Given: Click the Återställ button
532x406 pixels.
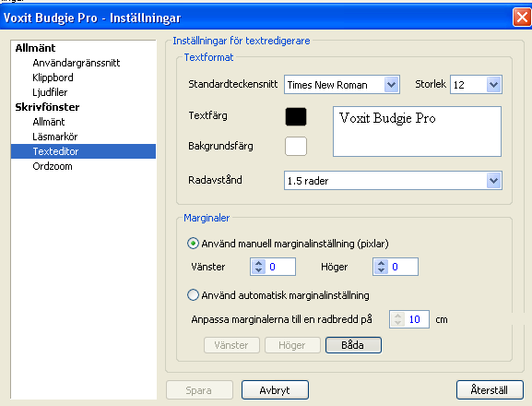Looking at the screenshot, I should tap(490, 390).
